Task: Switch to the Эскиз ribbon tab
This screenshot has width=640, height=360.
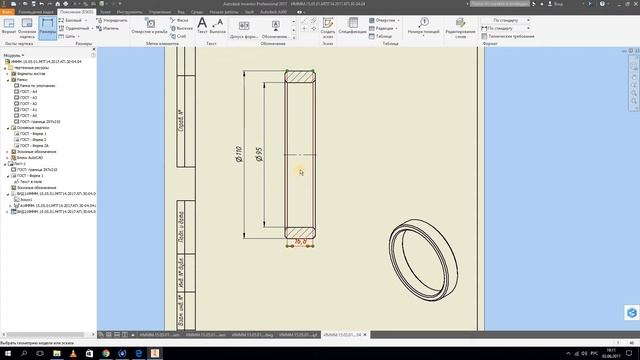Action: (x=105, y=12)
